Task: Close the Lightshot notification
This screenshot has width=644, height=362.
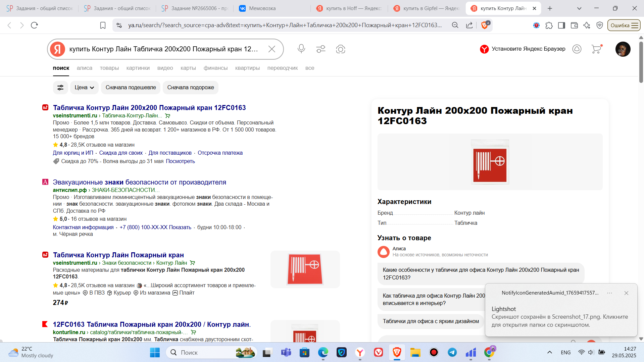Action: coord(626,293)
